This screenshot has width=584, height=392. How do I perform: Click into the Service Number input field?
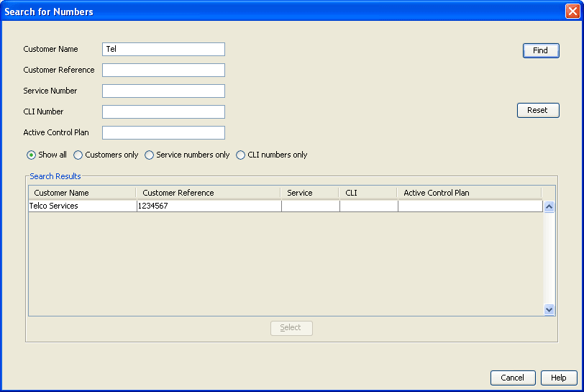pyautogui.click(x=163, y=91)
